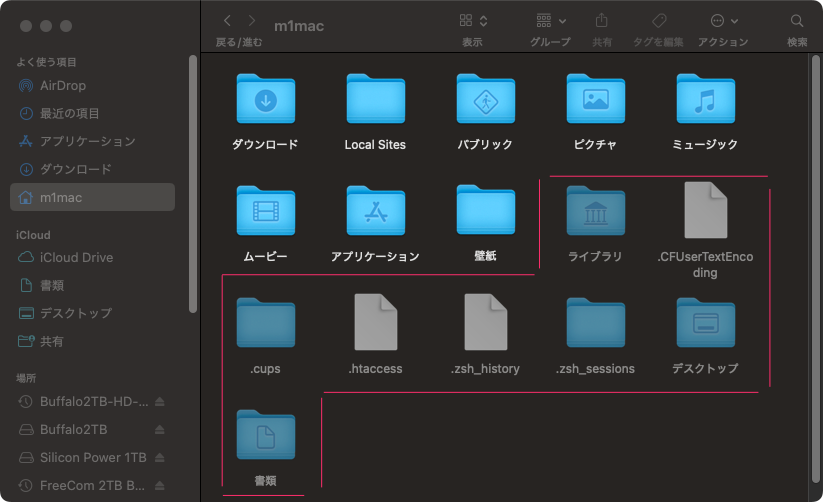
Task: Open the 表示 view mode dropdown
Action: (x=473, y=20)
